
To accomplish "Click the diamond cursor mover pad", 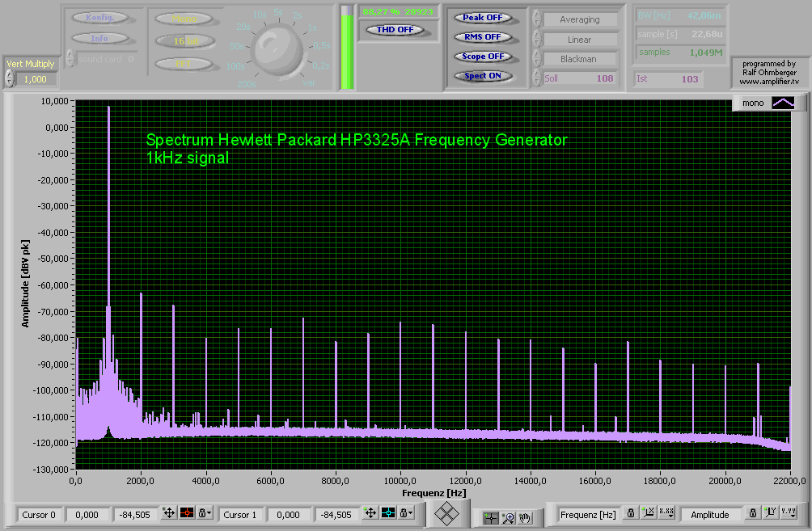I will (x=446, y=514).
